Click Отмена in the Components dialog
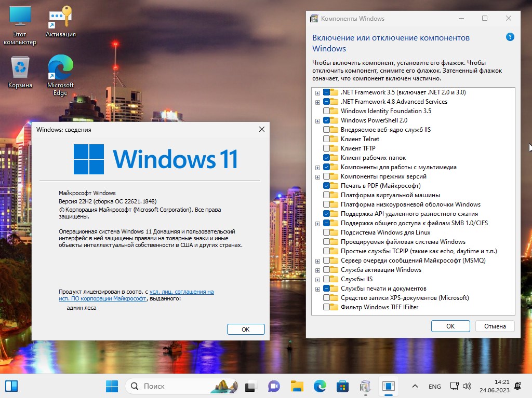Screen dimensions: 532x398 pyautogui.click(x=494, y=326)
